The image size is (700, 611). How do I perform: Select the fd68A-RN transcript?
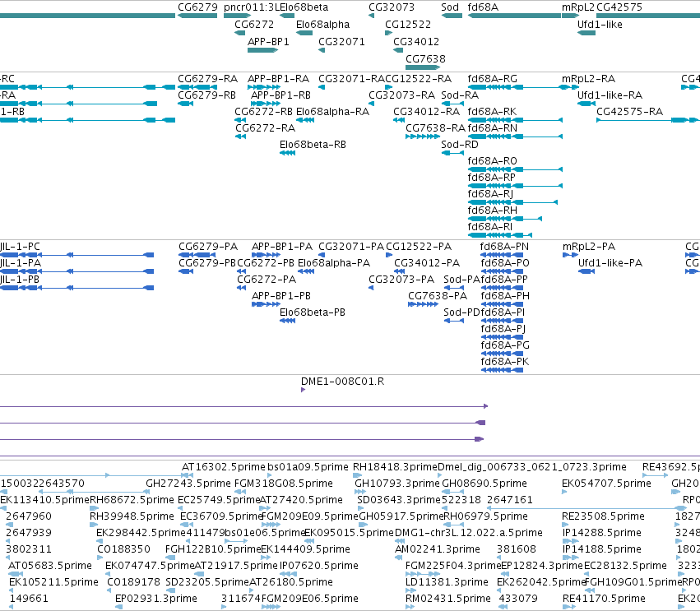[515, 137]
